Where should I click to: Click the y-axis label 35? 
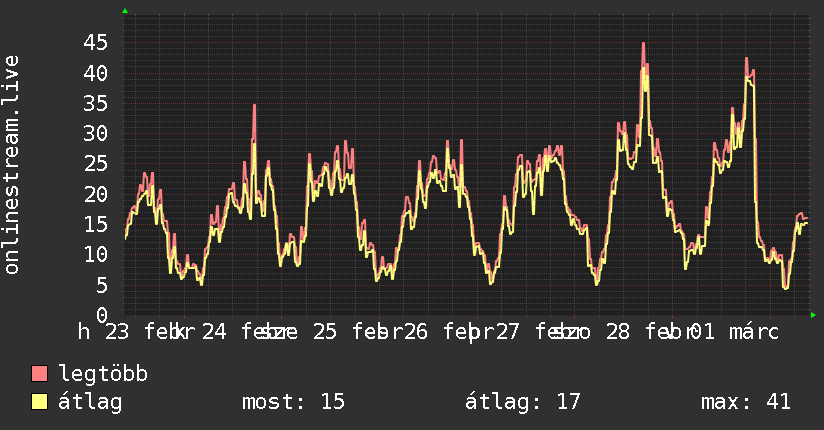96,103
